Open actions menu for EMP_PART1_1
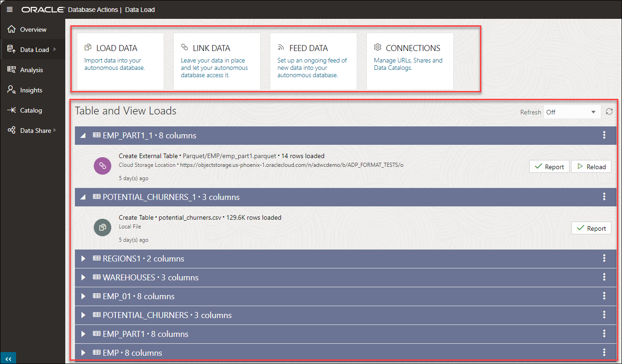622x364 pixels. (604, 135)
